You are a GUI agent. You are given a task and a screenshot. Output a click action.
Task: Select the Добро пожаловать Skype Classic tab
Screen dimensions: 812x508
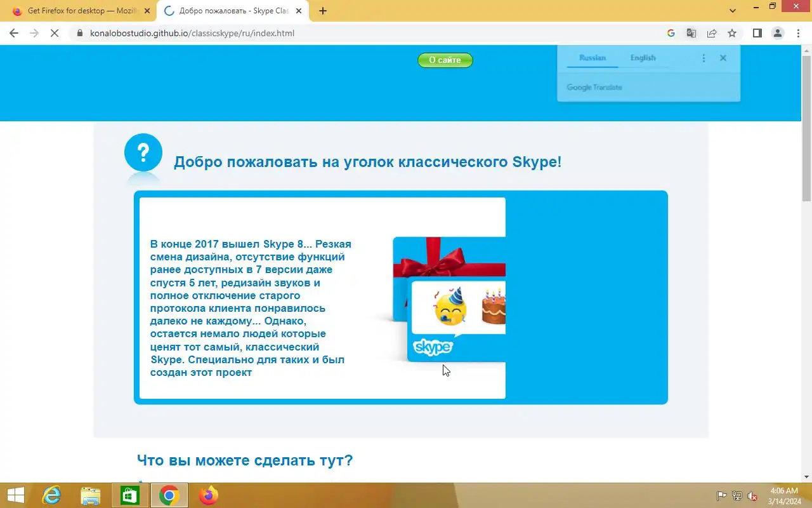(233, 11)
